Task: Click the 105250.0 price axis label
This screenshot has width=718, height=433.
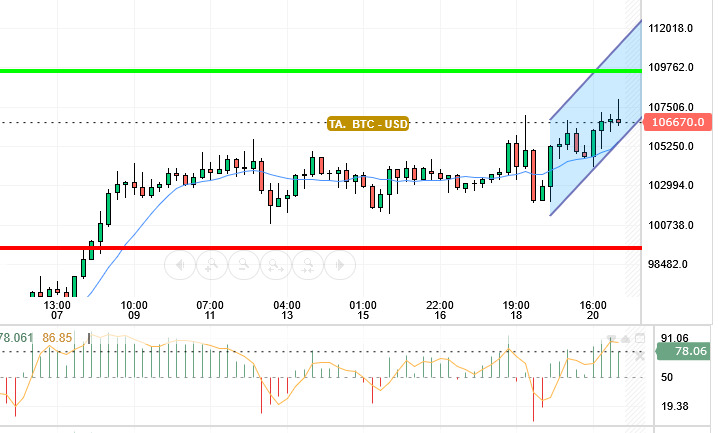Action: pos(671,146)
